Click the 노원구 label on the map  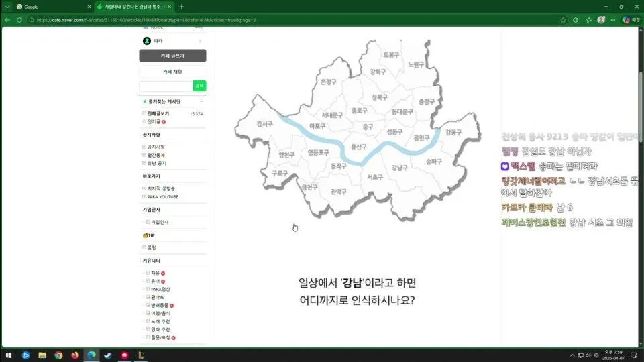coord(416,64)
